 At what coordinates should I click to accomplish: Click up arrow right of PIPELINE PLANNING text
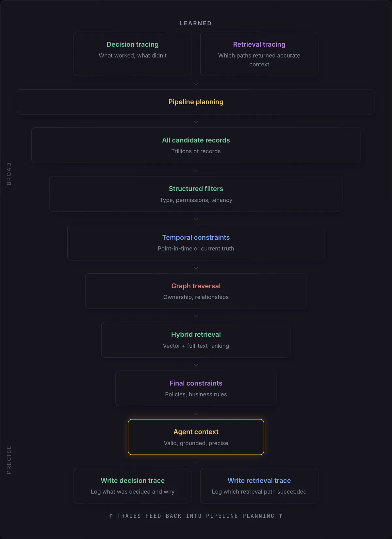point(281,516)
